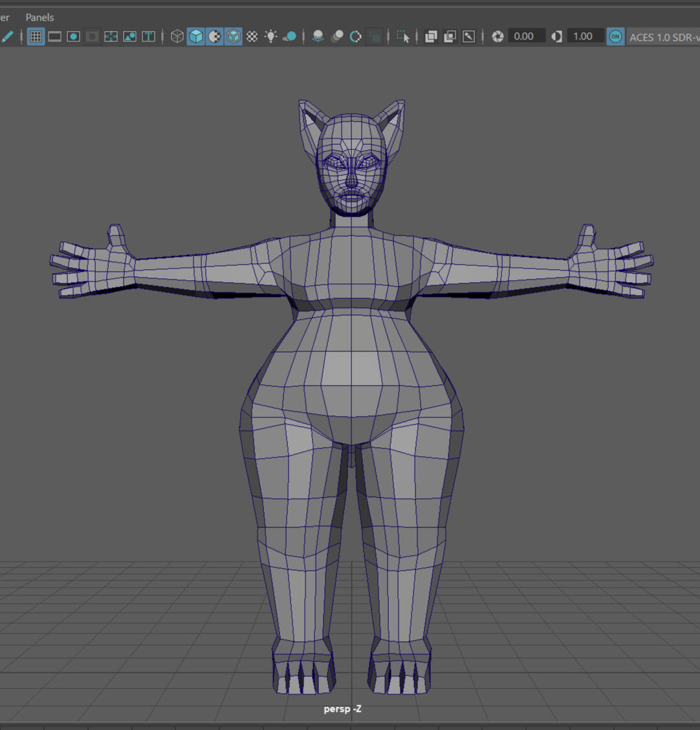This screenshot has height=730, width=700.
Task: Toggle Smooth Shade All cube button
Action: [195, 36]
